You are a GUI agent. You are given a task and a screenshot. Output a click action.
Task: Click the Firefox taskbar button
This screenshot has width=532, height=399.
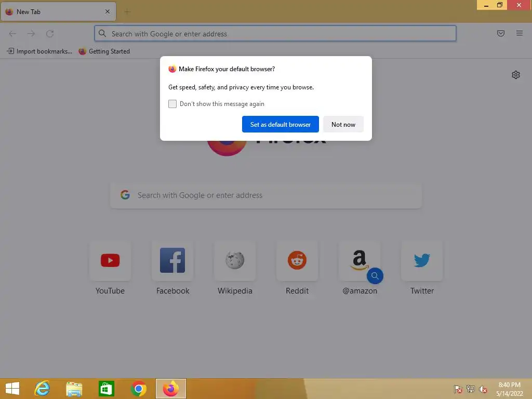tap(170, 389)
